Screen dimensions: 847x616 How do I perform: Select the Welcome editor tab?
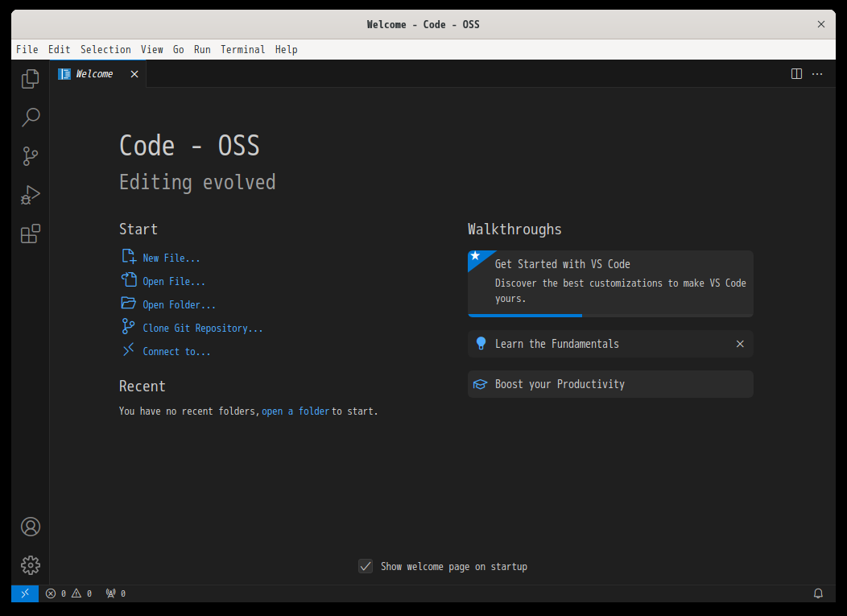pos(97,74)
